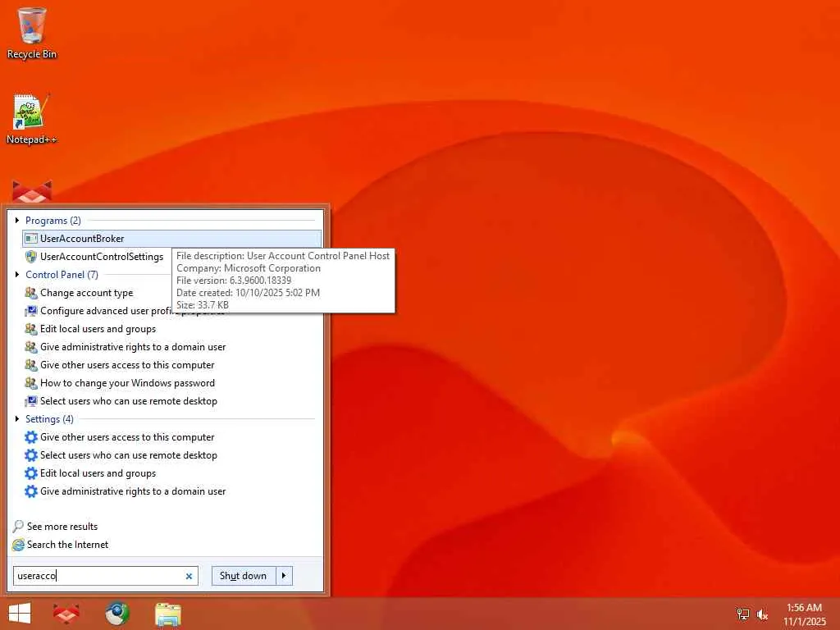Collapse the Control Panel (7) group arrow

coord(17,274)
